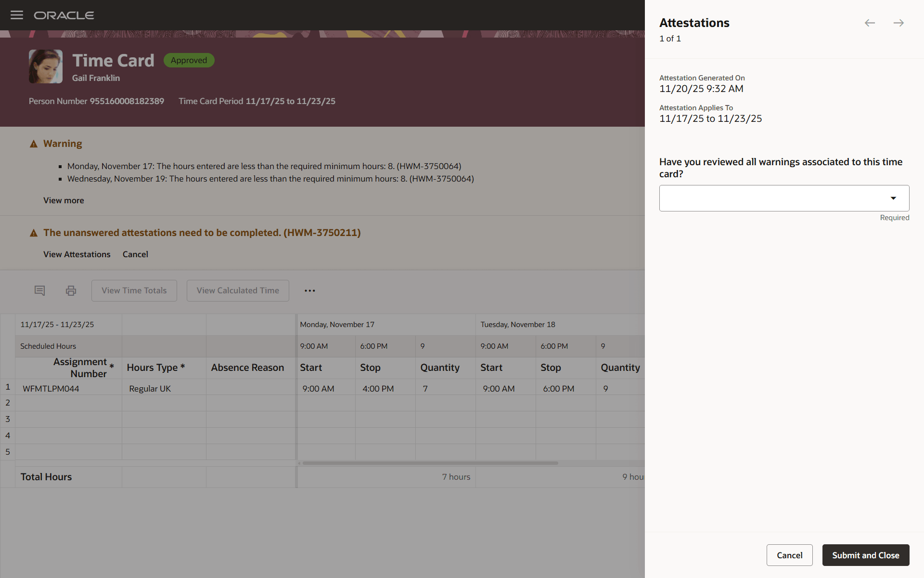Click the Oracle logo
Image resolution: width=924 pixels, height=578 pixels.
[x=64, y=15]
